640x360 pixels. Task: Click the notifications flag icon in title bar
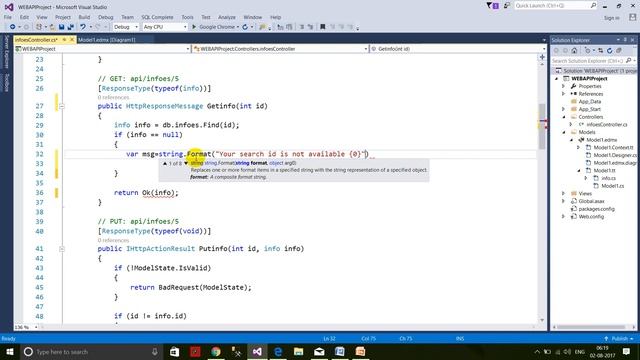[492, 6]
